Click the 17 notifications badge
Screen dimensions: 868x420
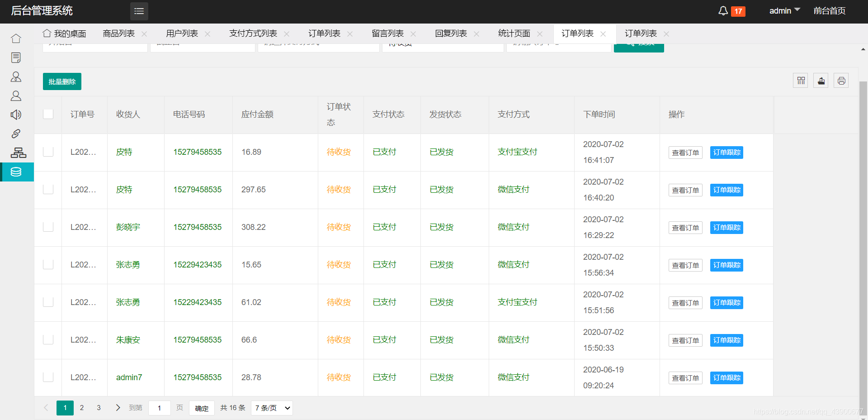pos(738,11)
